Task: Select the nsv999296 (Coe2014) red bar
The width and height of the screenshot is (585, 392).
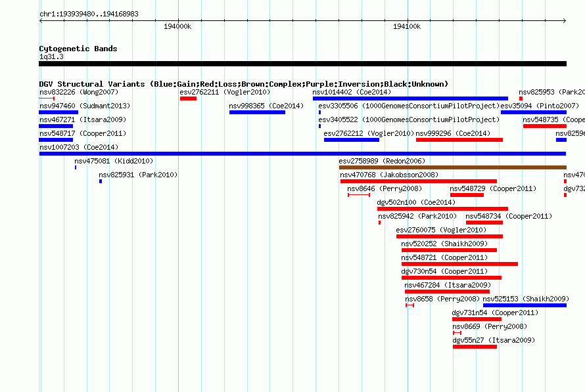Action: 459,140
